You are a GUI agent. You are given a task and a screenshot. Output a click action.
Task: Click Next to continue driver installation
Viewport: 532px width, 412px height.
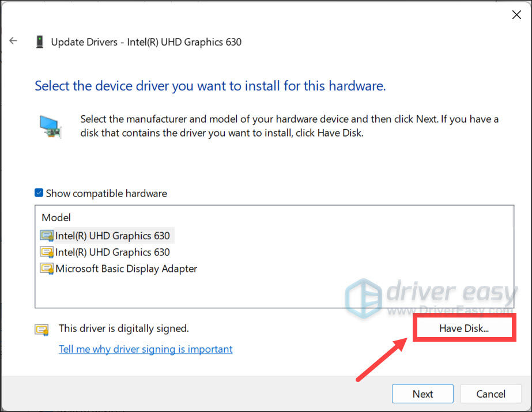[422, 394]
